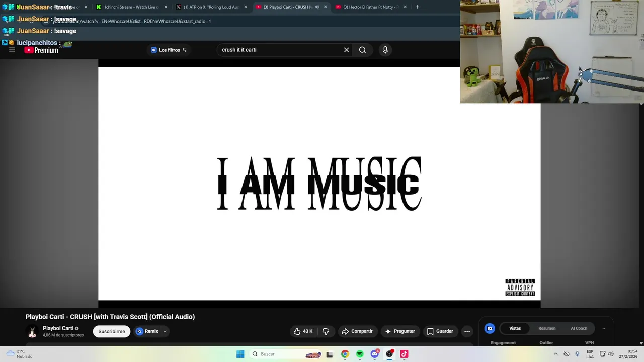Collapse the vidIQ panel with chevron
This screenshot has height=362, width=644.
[604, 328]
